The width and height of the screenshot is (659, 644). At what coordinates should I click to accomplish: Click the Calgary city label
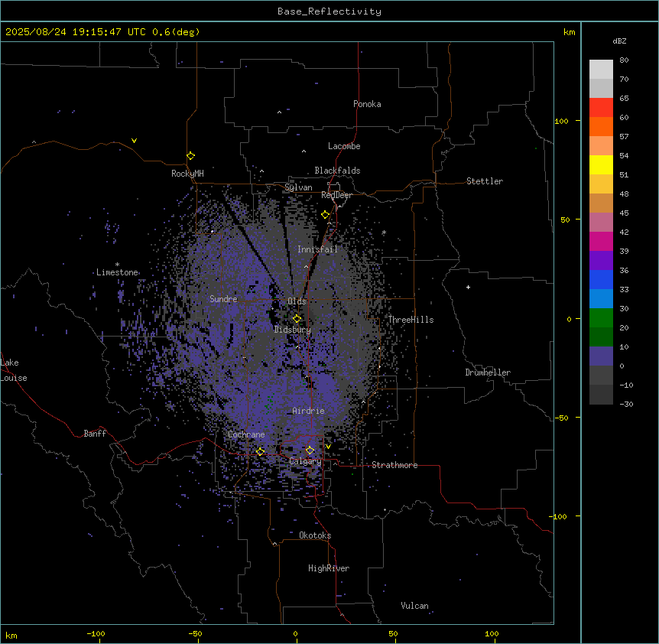tap(305, 461)
